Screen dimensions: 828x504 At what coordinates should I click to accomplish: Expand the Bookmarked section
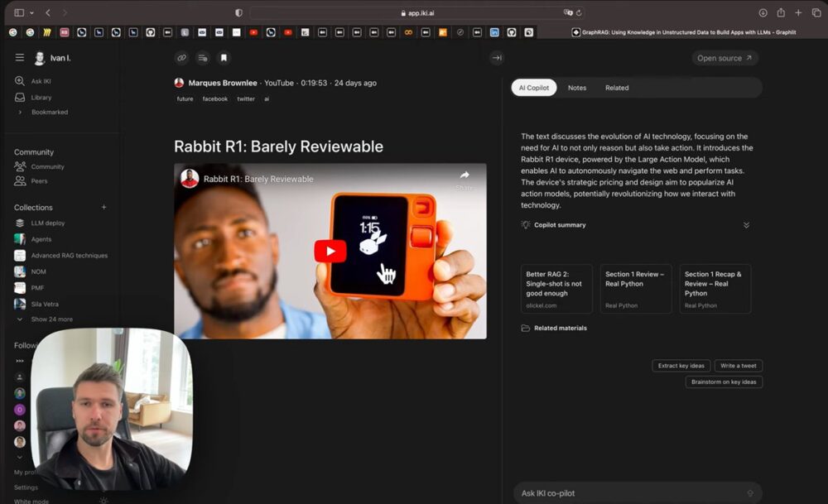click(20, 112)
